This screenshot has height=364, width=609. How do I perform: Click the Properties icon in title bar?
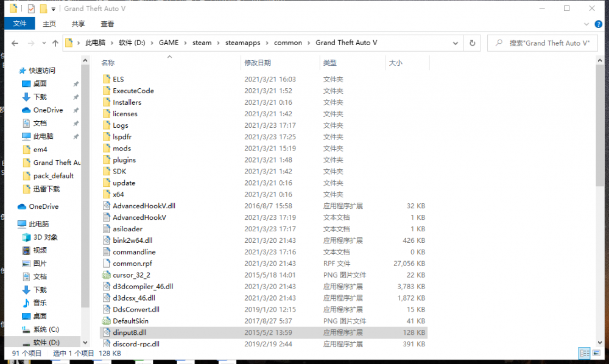30,9
